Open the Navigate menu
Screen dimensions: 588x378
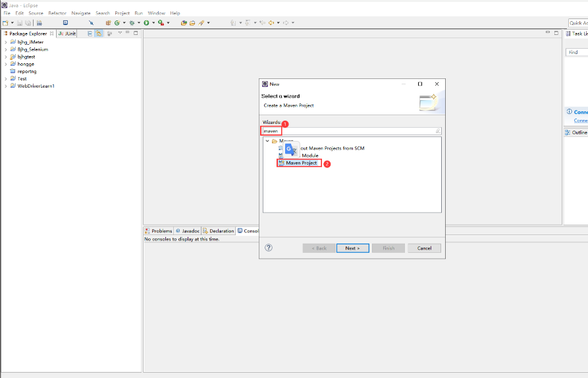[80, 13]
